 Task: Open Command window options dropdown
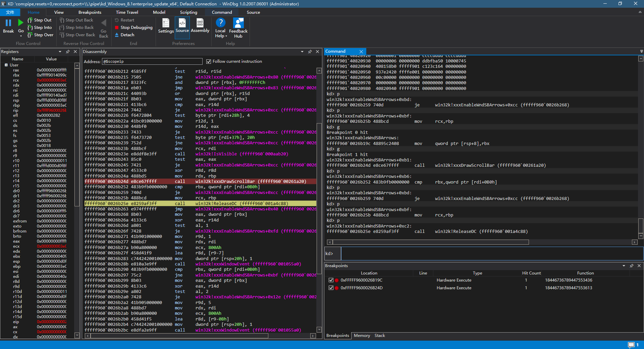tap(641, 51)
